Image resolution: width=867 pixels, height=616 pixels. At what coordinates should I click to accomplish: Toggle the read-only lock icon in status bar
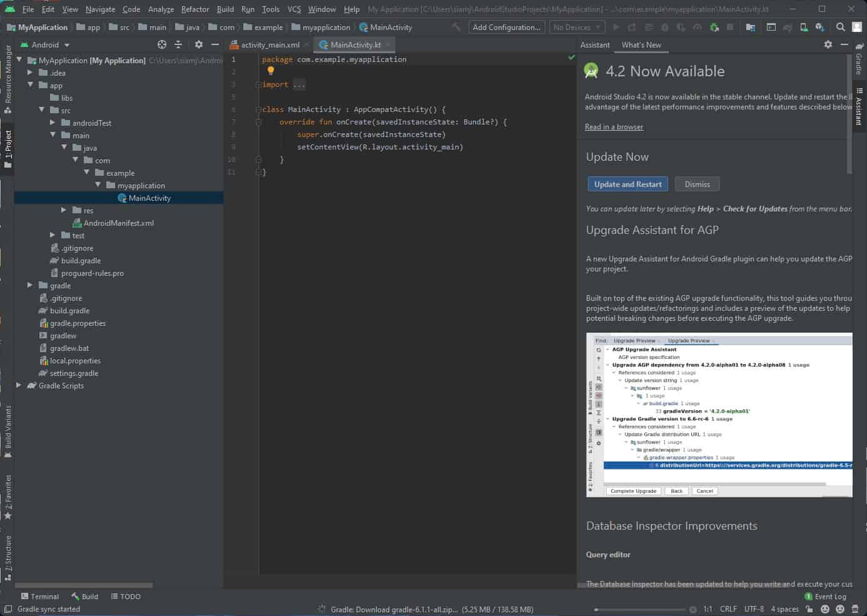pos(809,608)
